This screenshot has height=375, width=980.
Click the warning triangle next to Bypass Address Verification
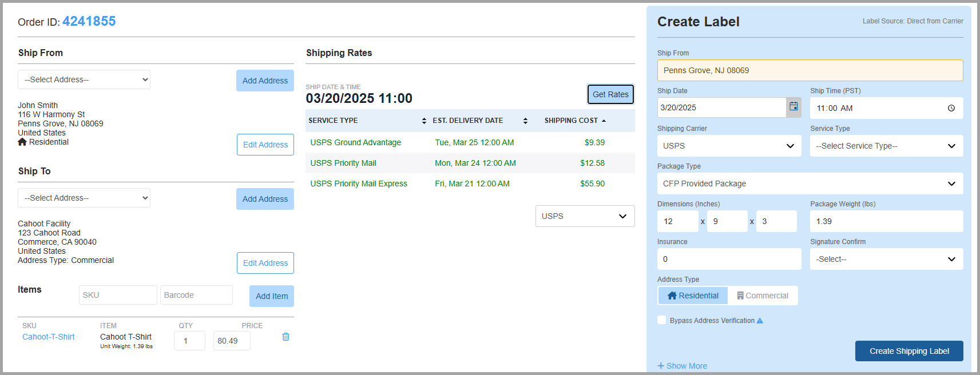click(x=760, y=321)
